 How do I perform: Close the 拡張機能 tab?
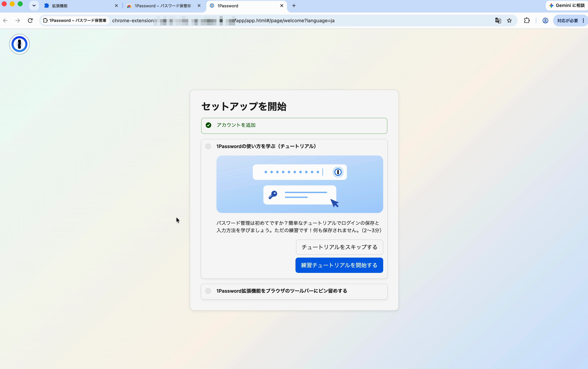116,6
